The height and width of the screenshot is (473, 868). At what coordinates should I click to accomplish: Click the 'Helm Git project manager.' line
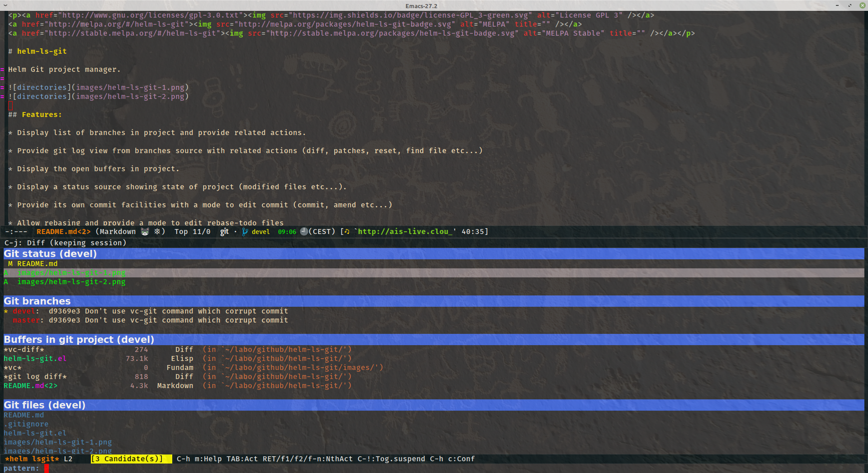tap(64, 70)
